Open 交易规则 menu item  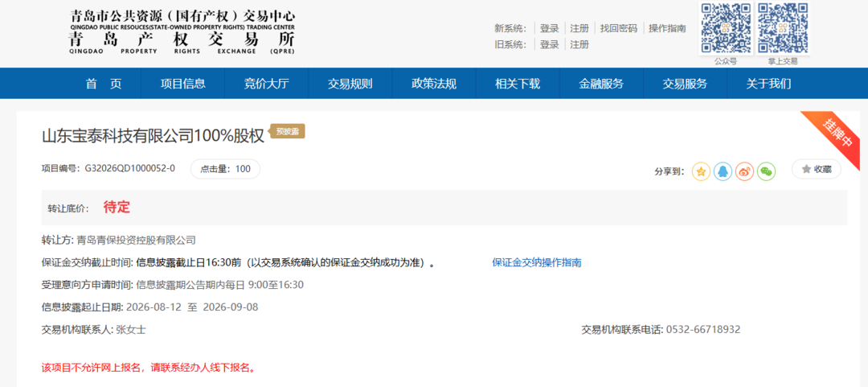[350, 84]
